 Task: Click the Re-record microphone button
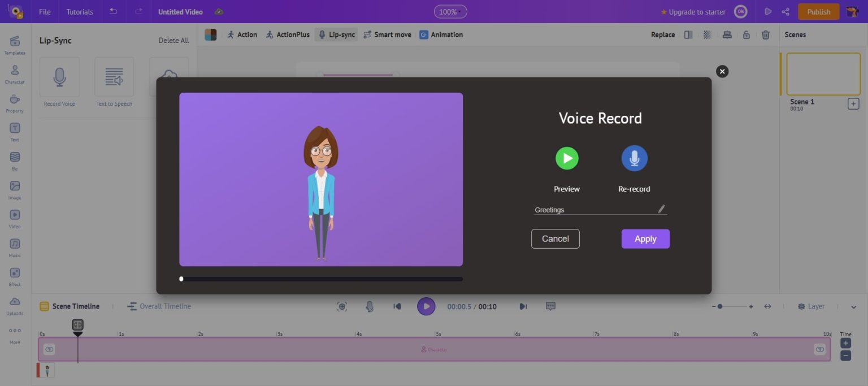[634, 158]
